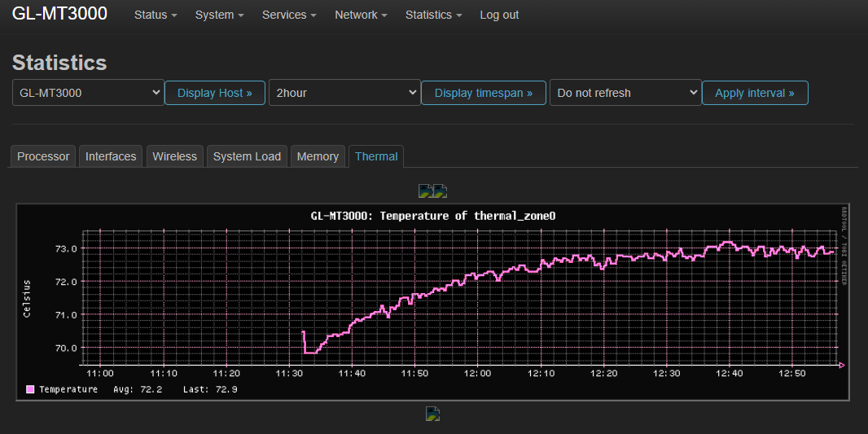Switch to the System Load tab
Image resolution: width=868 pixels, height=434 pixels.
coord(247,156)
